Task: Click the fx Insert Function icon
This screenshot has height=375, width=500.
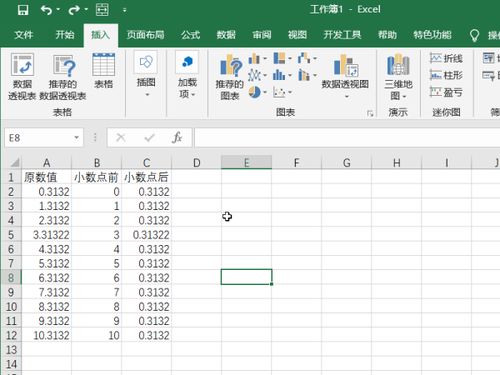Action: coord(177,137)
